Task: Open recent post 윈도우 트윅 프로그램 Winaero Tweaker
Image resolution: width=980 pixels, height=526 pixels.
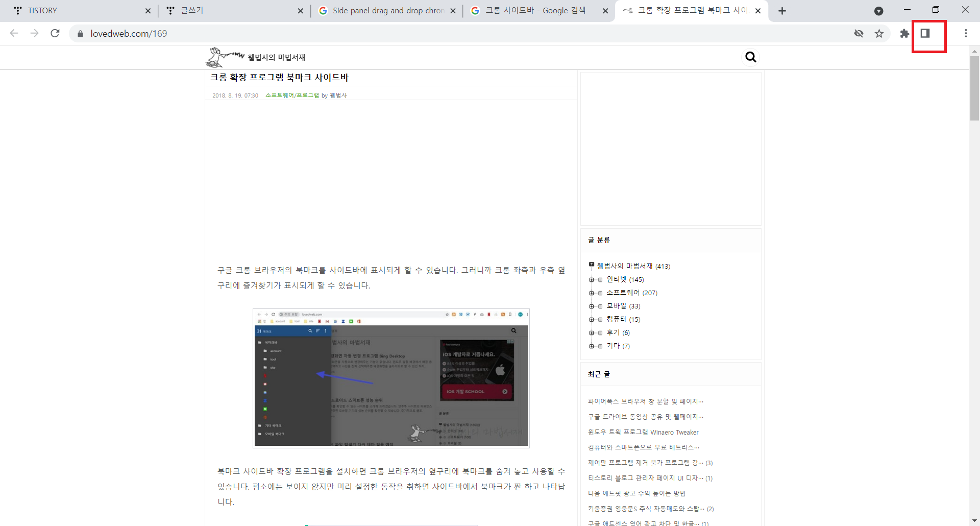Action: (643, 432)
